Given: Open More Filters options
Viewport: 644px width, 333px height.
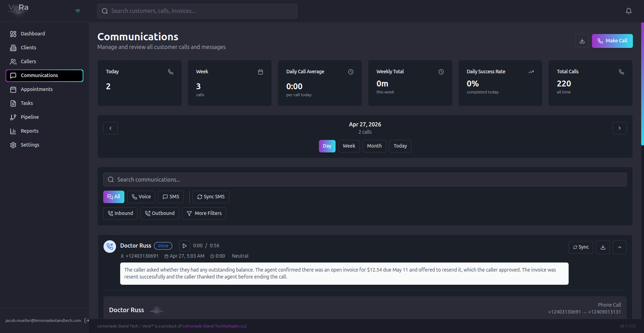Looking at the screenshot, I should click(x=204, y=214).
